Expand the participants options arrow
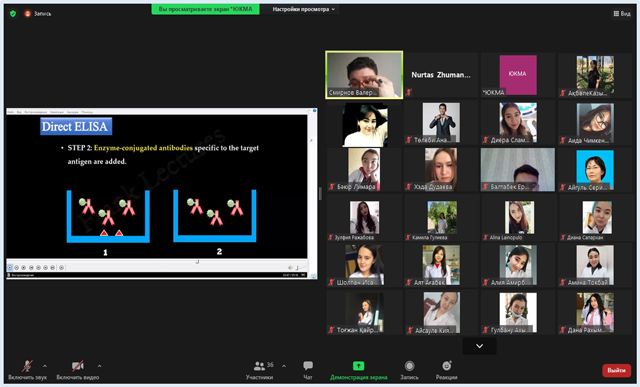 click(x=284, y=366)
